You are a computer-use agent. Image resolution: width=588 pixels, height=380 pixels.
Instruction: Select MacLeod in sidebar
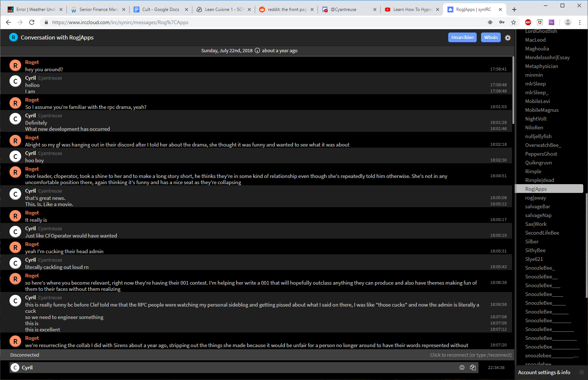[535, 40]
